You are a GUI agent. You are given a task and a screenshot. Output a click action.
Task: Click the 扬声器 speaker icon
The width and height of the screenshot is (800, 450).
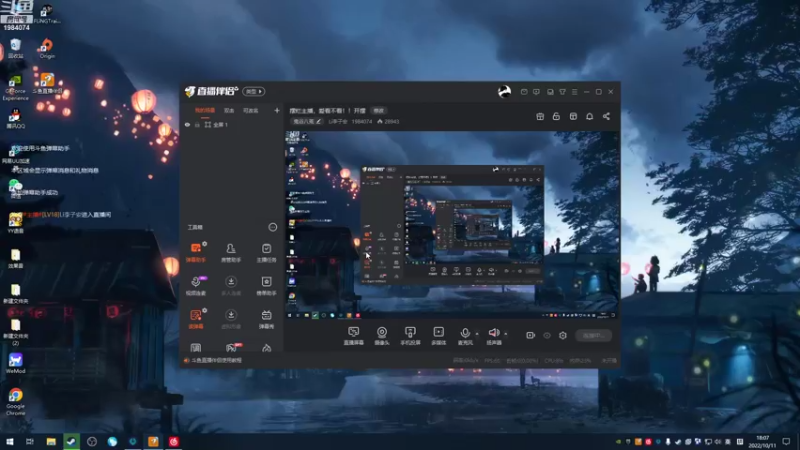(x=493, y=334)
